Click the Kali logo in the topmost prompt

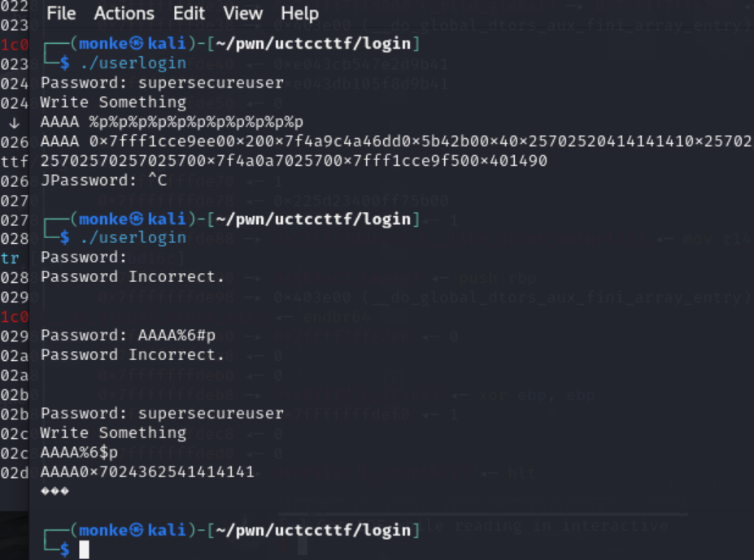point(137,44)
